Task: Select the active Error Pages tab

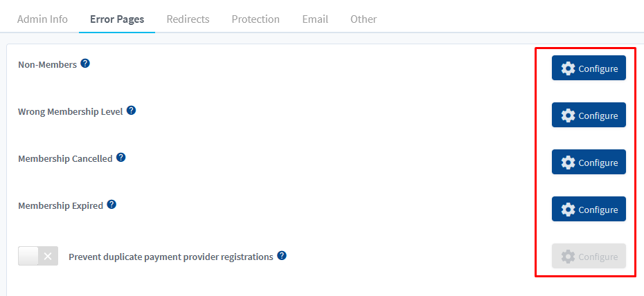Action: pos(117,19)
